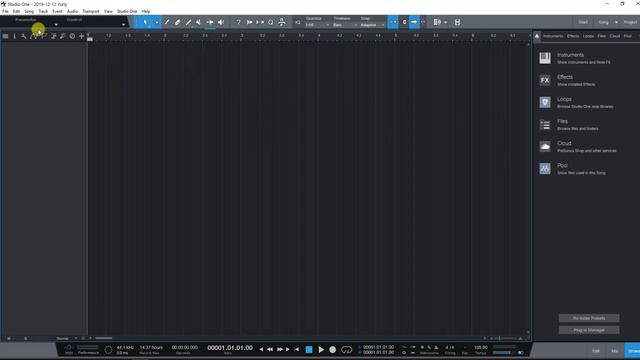640x360 pixels.
Task: Switch to the Project page button
Action: click(630, 22)
